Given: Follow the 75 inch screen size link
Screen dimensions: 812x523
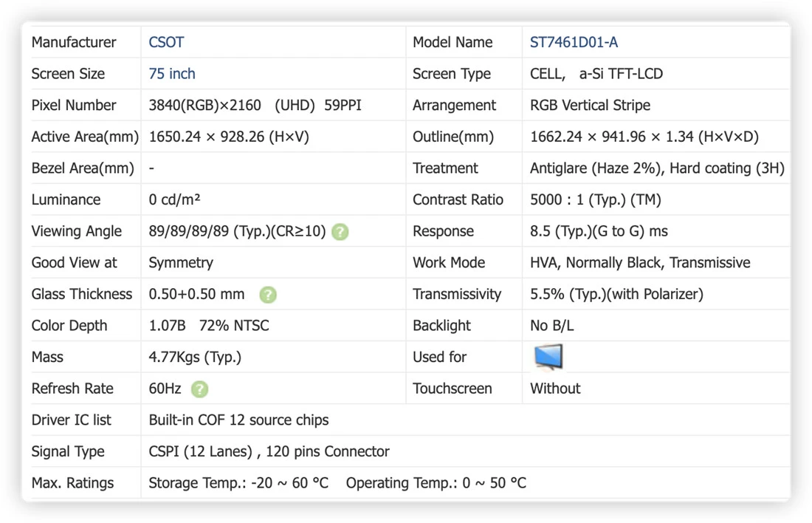Looking at the screenshot, I should tap(172, 74).
